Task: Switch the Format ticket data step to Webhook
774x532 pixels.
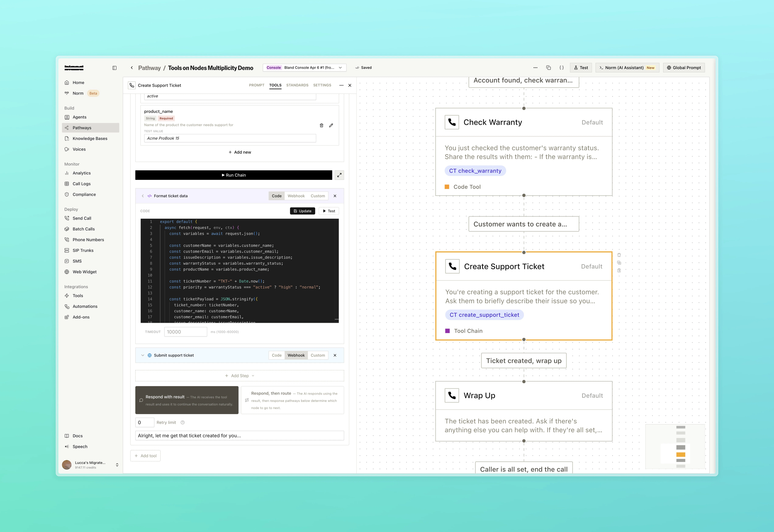Action: click(x=296, y=196)
